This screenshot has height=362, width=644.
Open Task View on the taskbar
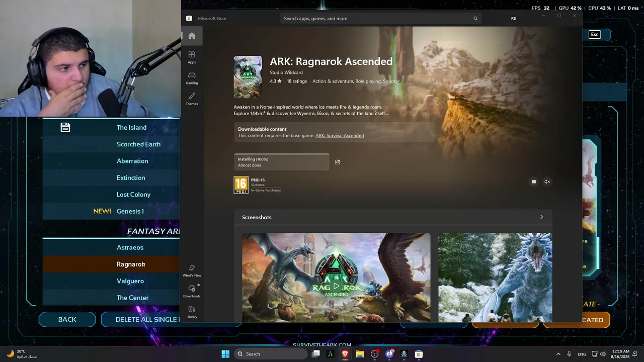[316, 354]
